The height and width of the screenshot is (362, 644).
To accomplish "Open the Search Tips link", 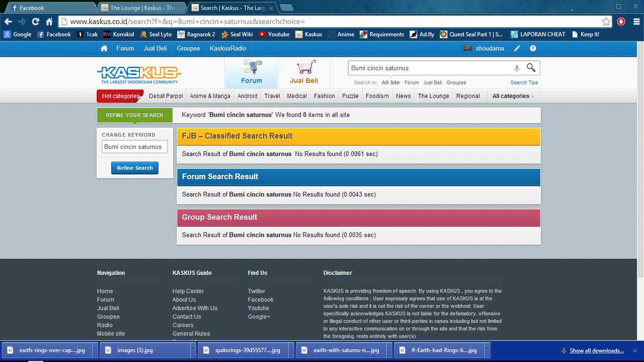I will pyautogui.click(x=524, y=82).
